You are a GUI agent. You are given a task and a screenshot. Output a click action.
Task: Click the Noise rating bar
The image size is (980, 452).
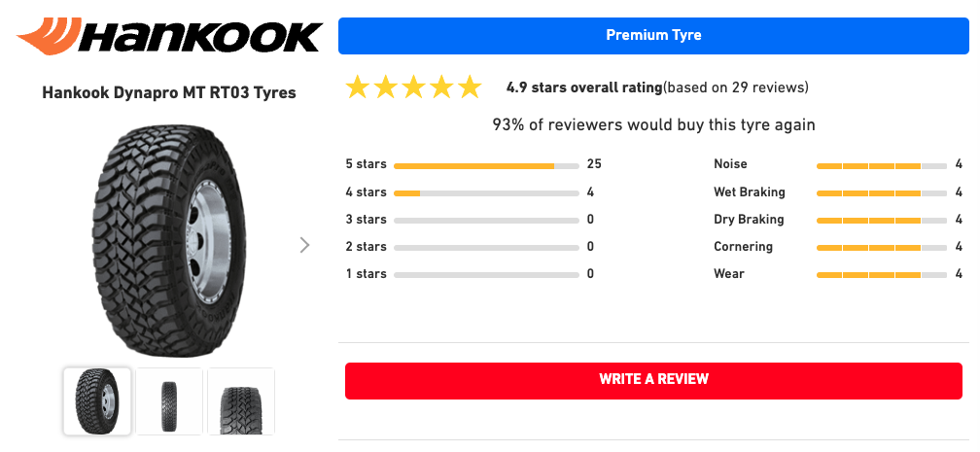[x=882, y=165]
